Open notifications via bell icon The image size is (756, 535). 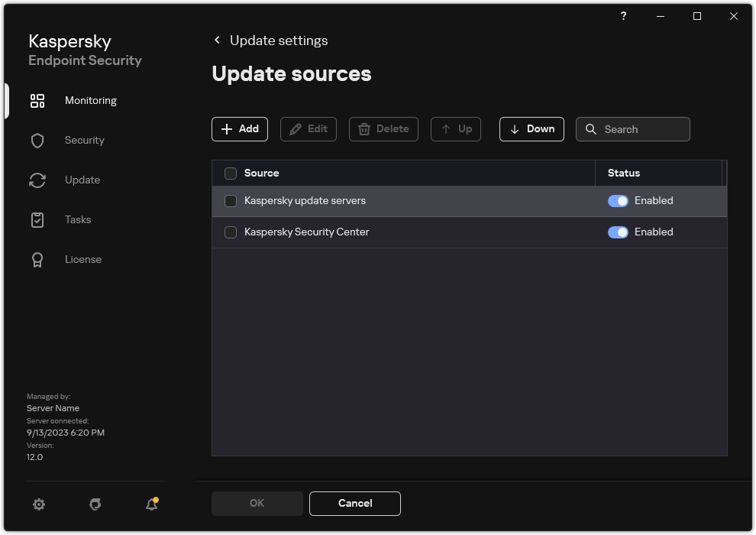[x=151, y=504]
